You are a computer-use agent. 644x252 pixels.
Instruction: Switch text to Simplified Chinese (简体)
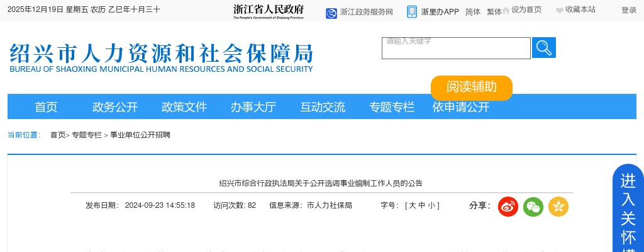473,12
